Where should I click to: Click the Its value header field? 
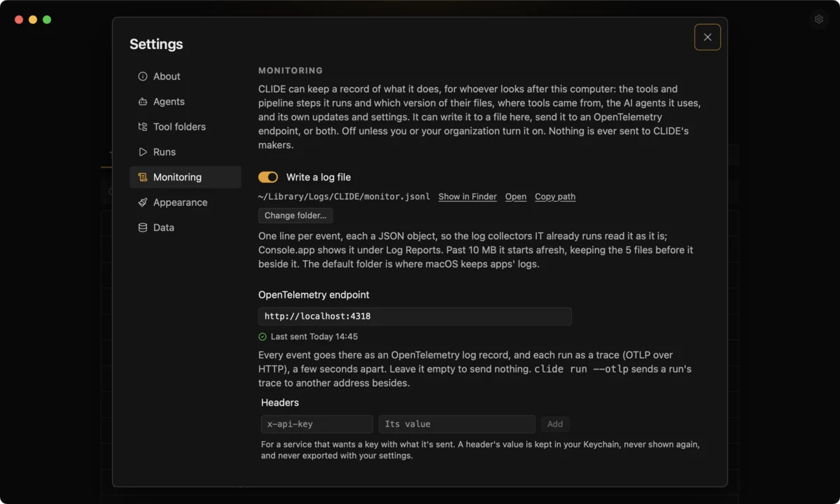[457, 424]
